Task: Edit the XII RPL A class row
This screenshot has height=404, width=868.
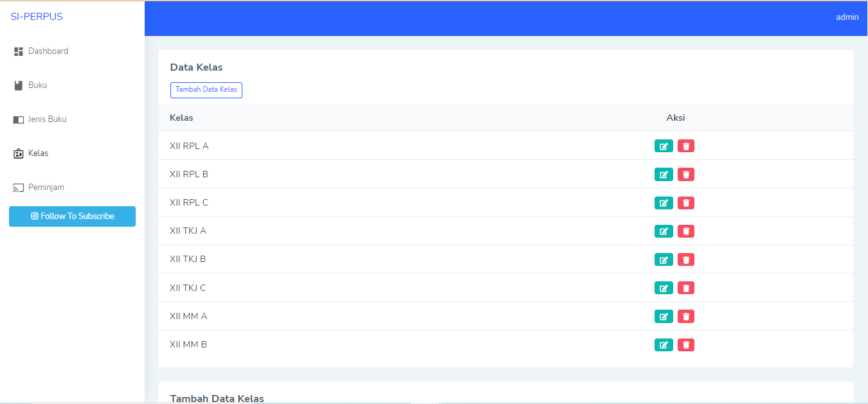Action: (x=664, y=146)
